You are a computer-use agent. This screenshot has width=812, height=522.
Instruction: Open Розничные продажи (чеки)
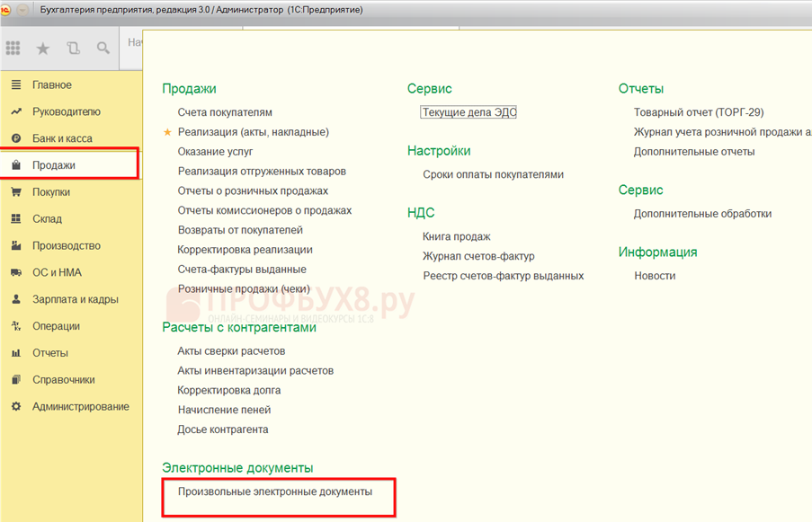(x=244, y=288)
